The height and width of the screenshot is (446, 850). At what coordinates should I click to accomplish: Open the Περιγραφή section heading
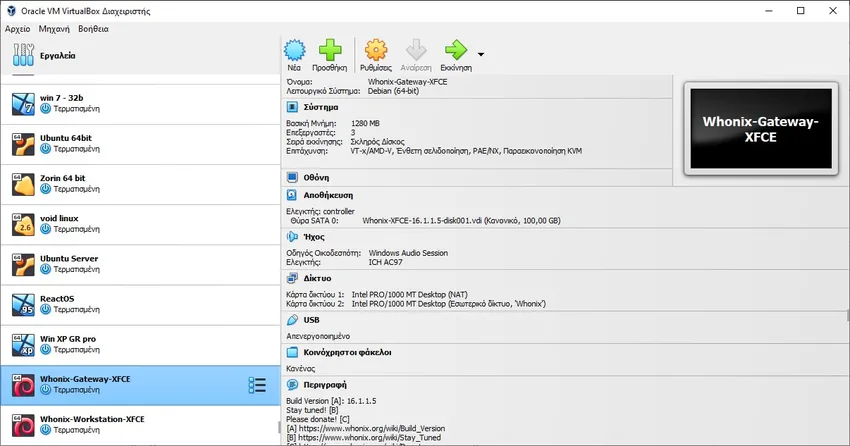pos(325,385)
